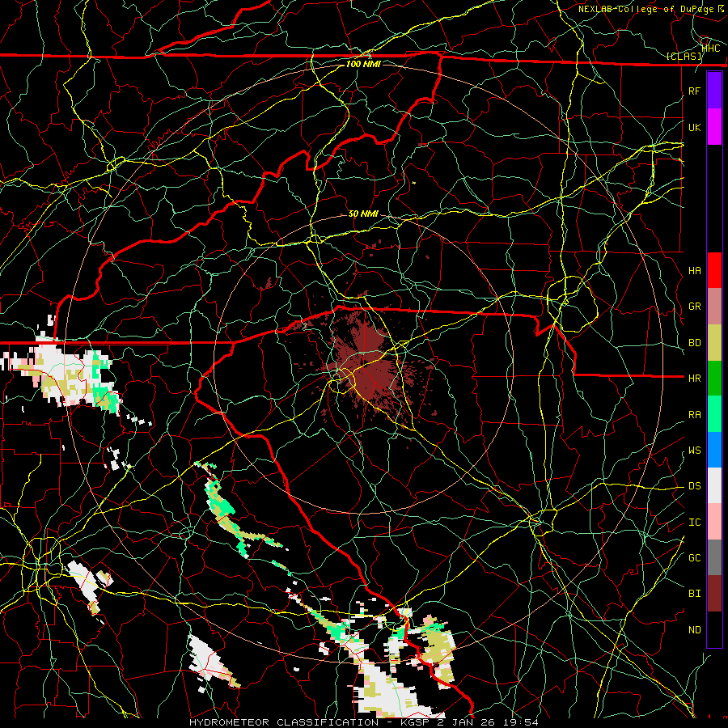Click the ND black legend swatch
This screenshot has width=728, height=728.
click(714, 629)
